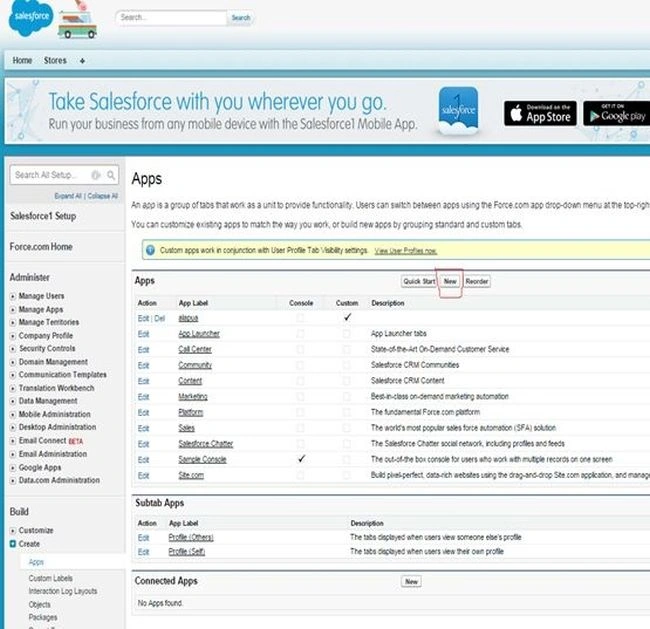650x629 pixels.
Task: Click the Salesforce1 app icon in banner
Action: [x=458, y=110]
